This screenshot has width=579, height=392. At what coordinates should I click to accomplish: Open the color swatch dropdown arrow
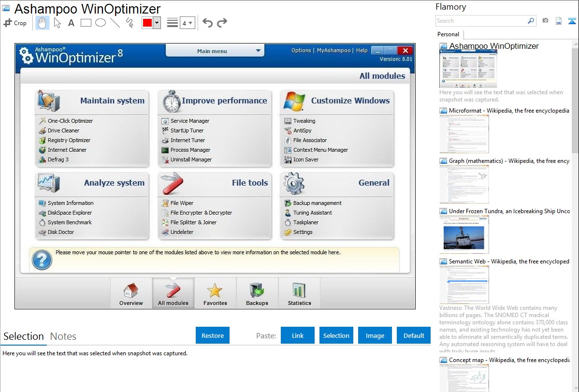(x=157, y=23)
